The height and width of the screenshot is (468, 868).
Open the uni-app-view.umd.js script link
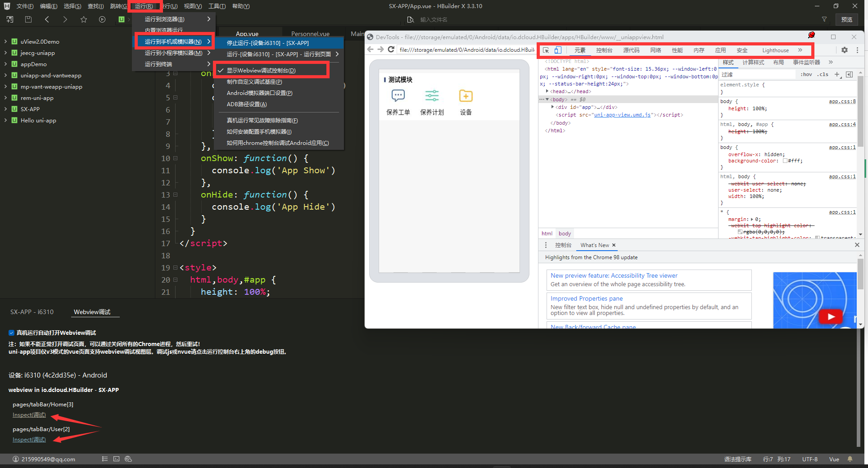tap(622, 115)
